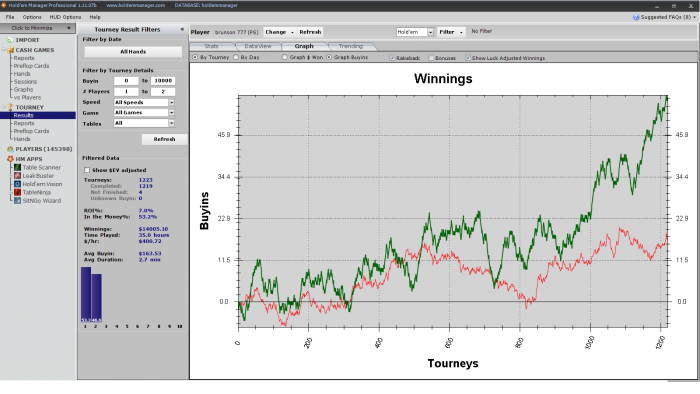The width and height of the screenshot is (700, 394).
Task: Open Cash Games Hands tree item
Action: click(x=22, y=74)
